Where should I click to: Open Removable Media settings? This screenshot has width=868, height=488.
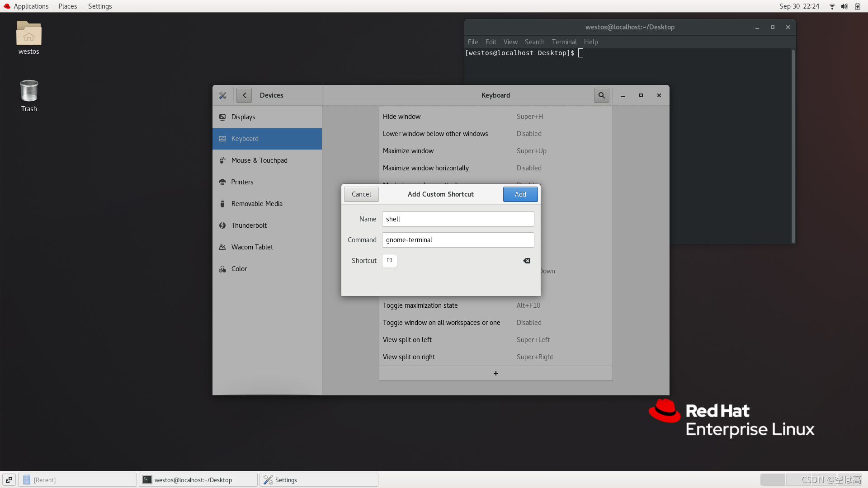click(x=267, y=204)
